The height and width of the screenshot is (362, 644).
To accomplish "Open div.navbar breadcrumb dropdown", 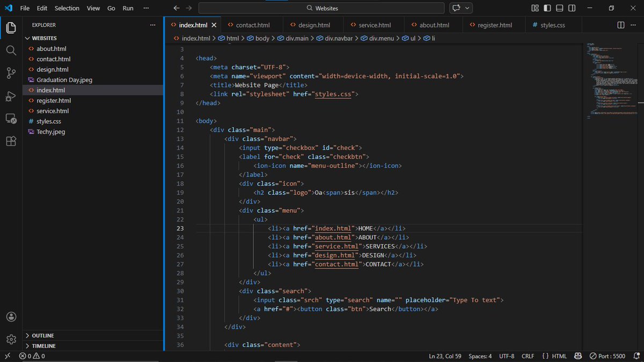I will tap(334, 39).
